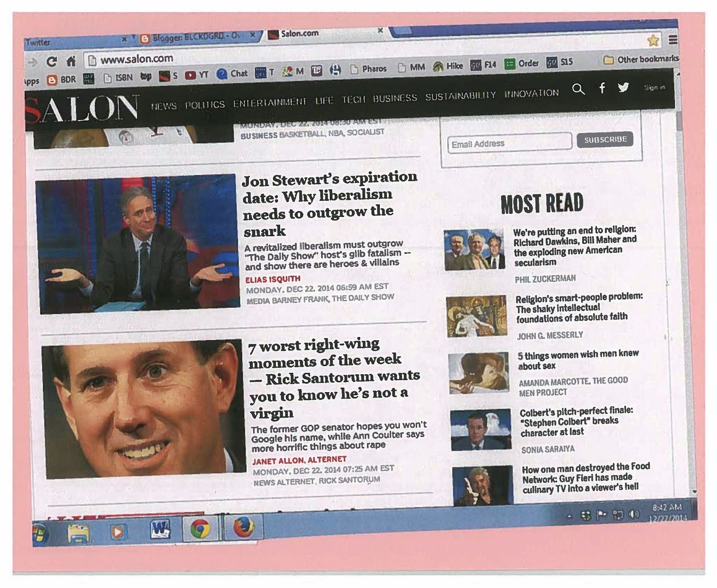Open the News section of Salon

pos(163,106)
